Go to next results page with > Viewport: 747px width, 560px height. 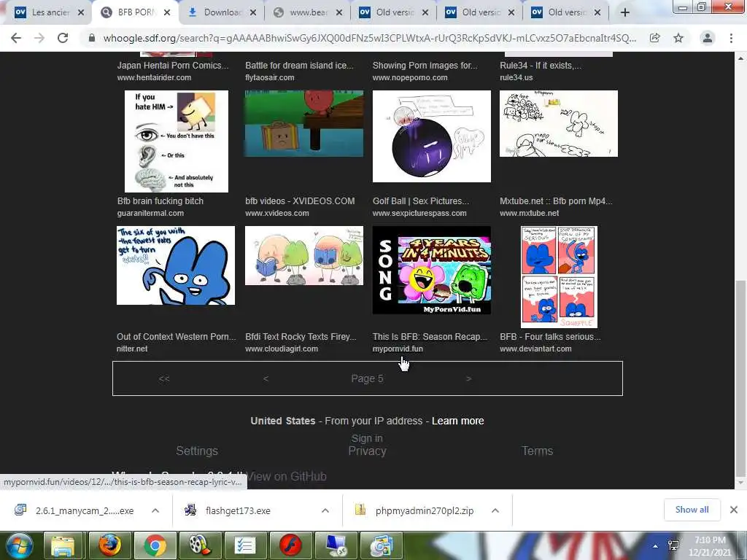pyautogui.click(x=469, y=379)
